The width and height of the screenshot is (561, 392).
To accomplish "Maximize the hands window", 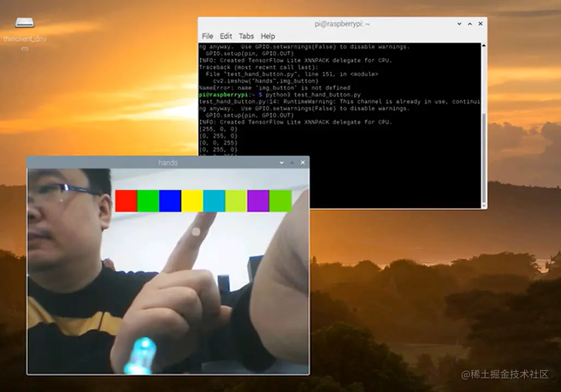I will coord(292,162).
